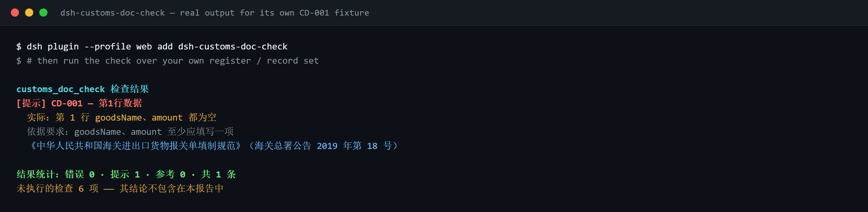Click the green maximize window dot

tap(43, 13)
